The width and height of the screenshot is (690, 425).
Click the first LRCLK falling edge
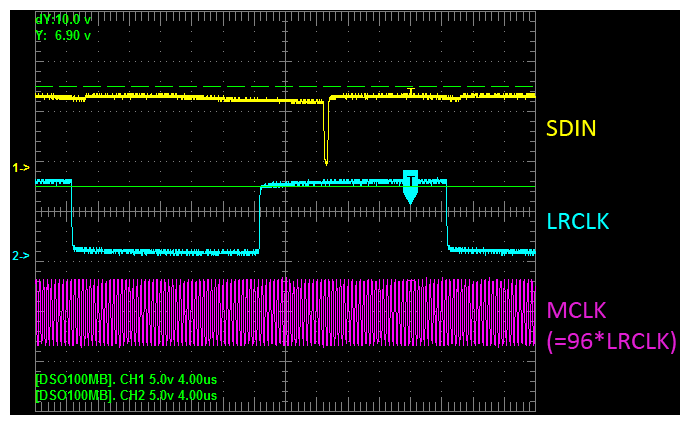coord(72,214)
